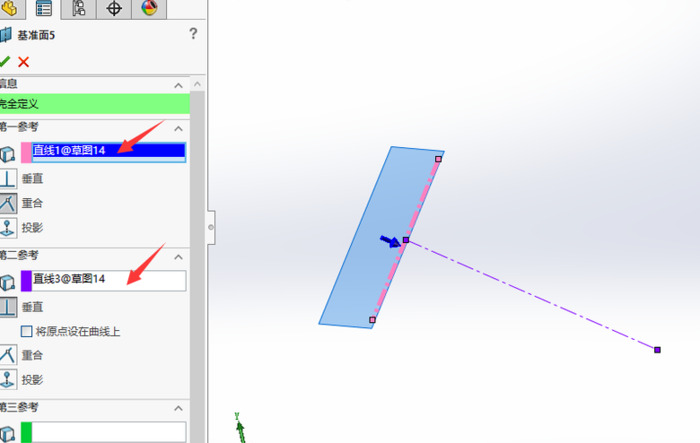Toggle 垂直 constraint in first reference
700x443 pixels.
pyautogui.click(x=8, y=178)
